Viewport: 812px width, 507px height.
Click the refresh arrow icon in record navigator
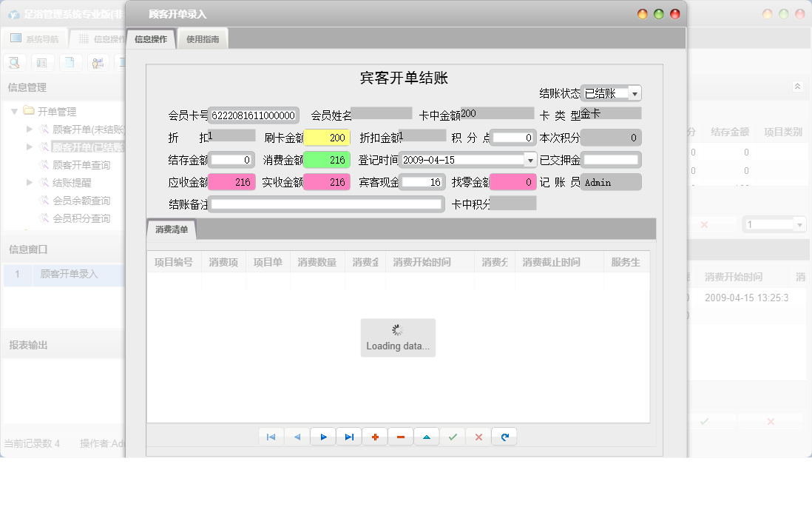pos(504,437)
